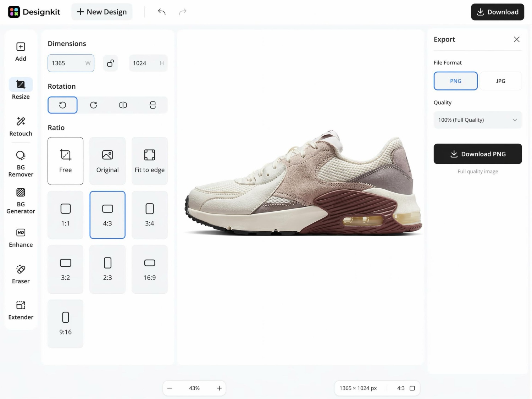Open the Extender tool
Viewport: 532px width, 399px height.
click(21, 311)
